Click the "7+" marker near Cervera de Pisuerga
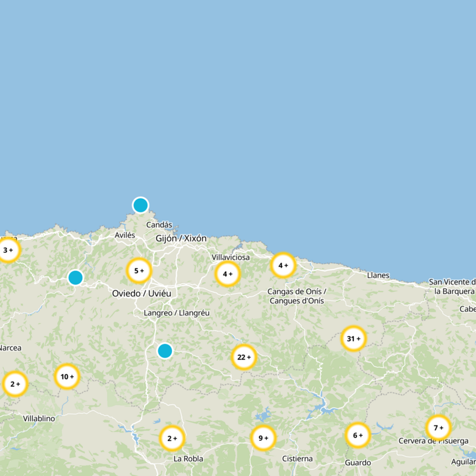The height and width of the screenshot is (476, 476). pos(439,427)
